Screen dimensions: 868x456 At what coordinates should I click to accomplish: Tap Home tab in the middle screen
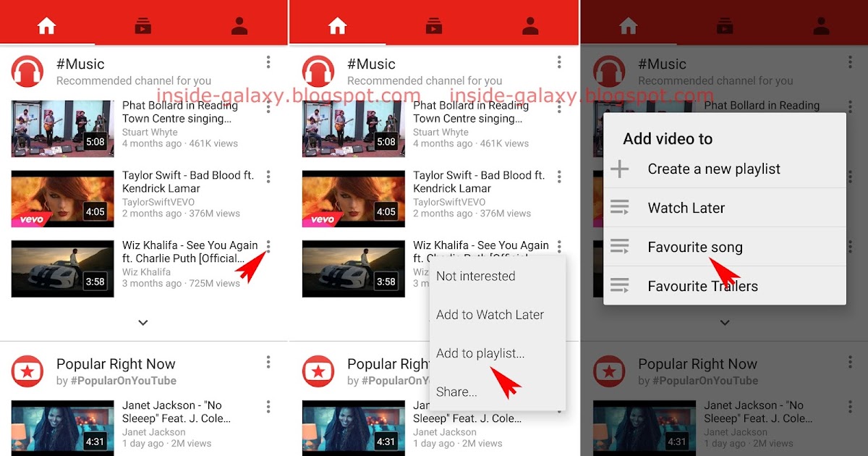click(x=338, y=26)
